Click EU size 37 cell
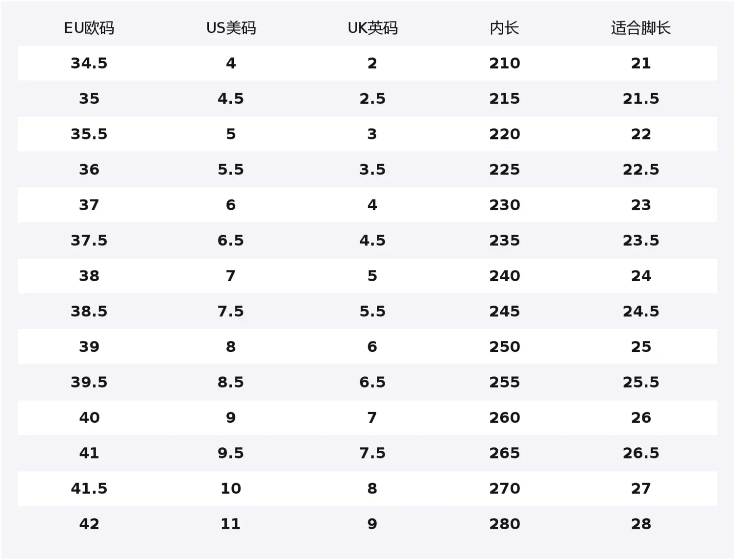Viewport: 735px width, 560px height. 89,205
